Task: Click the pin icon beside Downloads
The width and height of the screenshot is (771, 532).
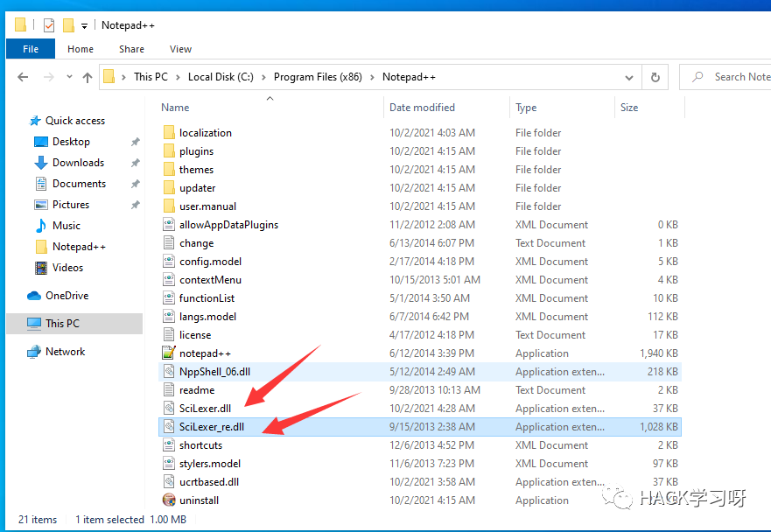Action: coord(136,163)
